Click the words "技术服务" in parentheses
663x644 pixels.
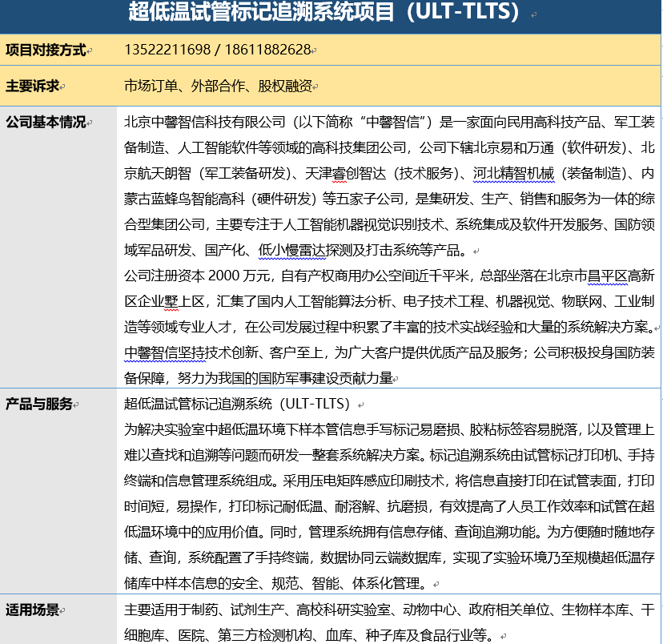tap(426, 173)
